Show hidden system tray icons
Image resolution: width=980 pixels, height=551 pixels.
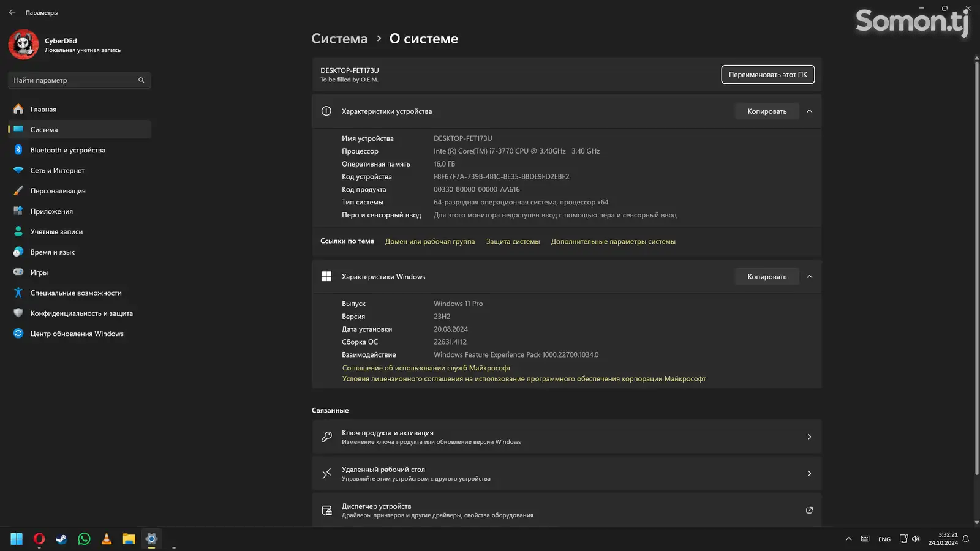point(848,539)
